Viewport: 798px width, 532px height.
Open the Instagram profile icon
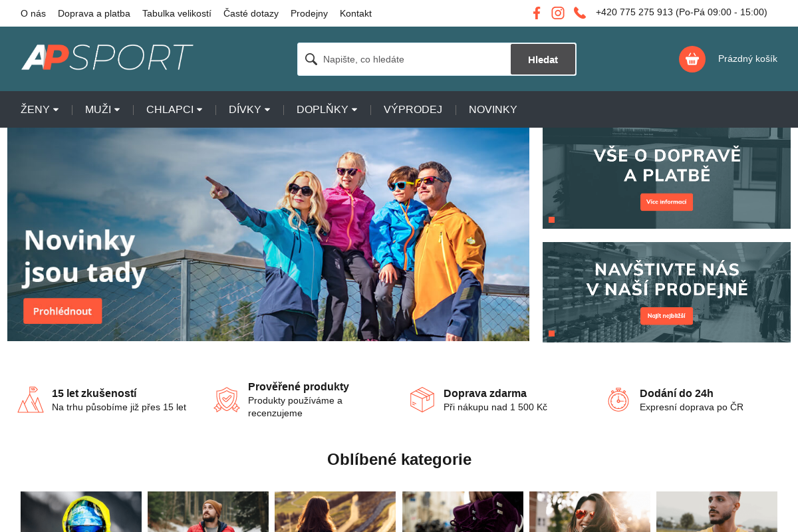pos(558,13)
